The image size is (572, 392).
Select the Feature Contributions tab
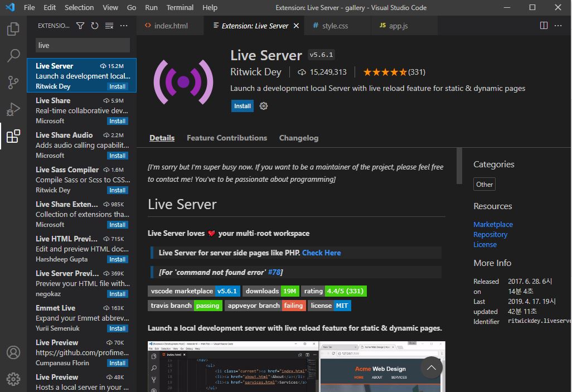pos(227,138)
